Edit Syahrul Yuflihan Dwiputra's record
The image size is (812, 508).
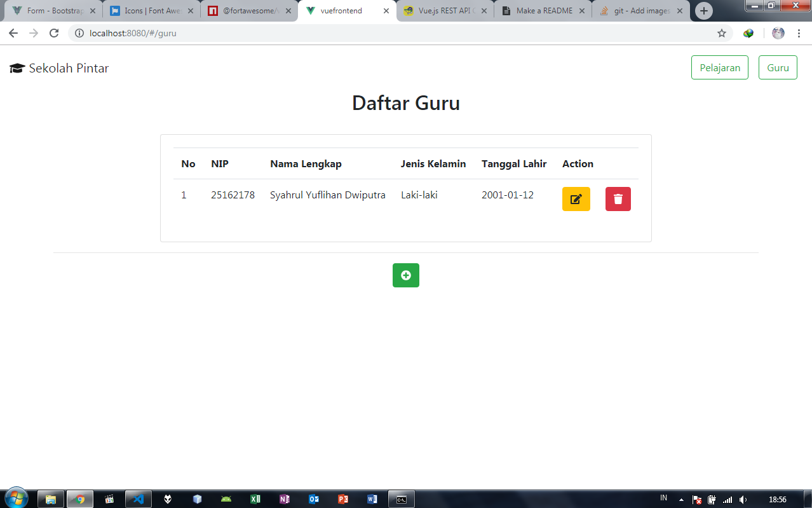(x=576, y=198)
